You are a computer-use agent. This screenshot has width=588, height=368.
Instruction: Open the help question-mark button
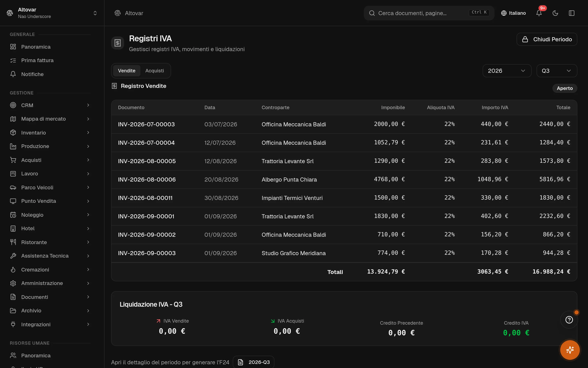click(569, 320)
